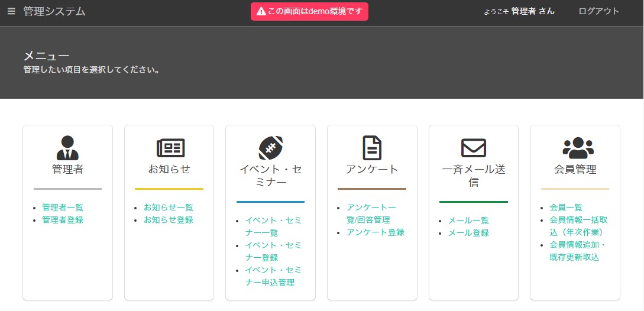Open 会員一覧

coord(566,208)
